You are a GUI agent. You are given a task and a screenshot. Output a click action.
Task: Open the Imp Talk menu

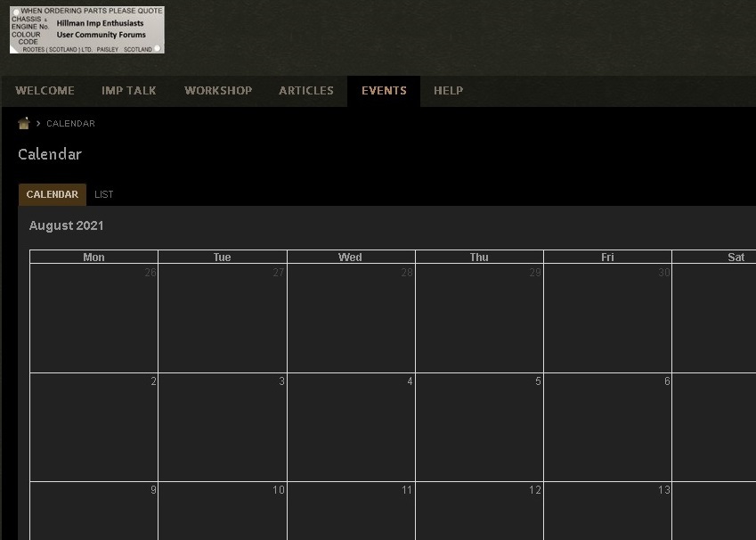point(128,91)
